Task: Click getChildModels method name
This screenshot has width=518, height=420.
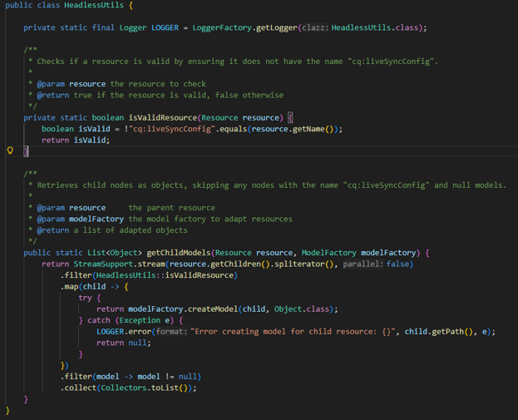Action: point(179,253)
